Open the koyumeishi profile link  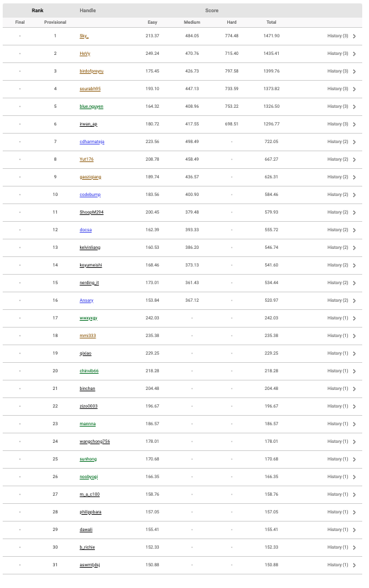pyautogui.click(x=91, y=265)
